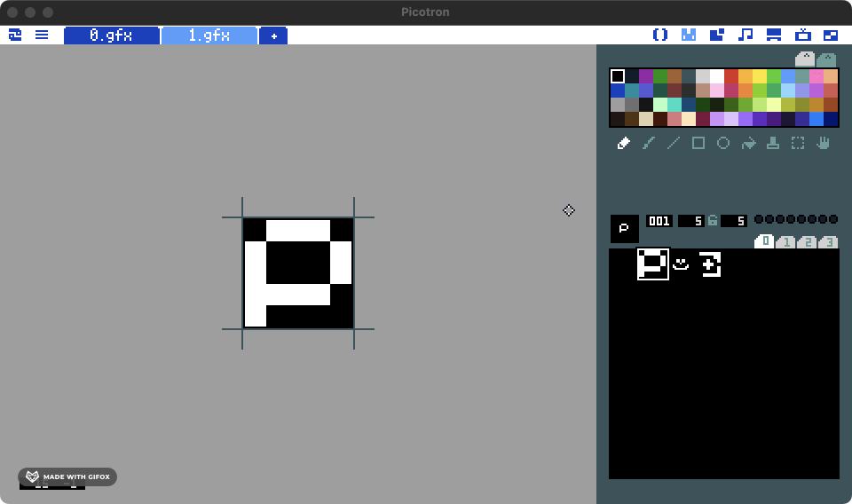Click the TV with antenna icon

(802, 35)
